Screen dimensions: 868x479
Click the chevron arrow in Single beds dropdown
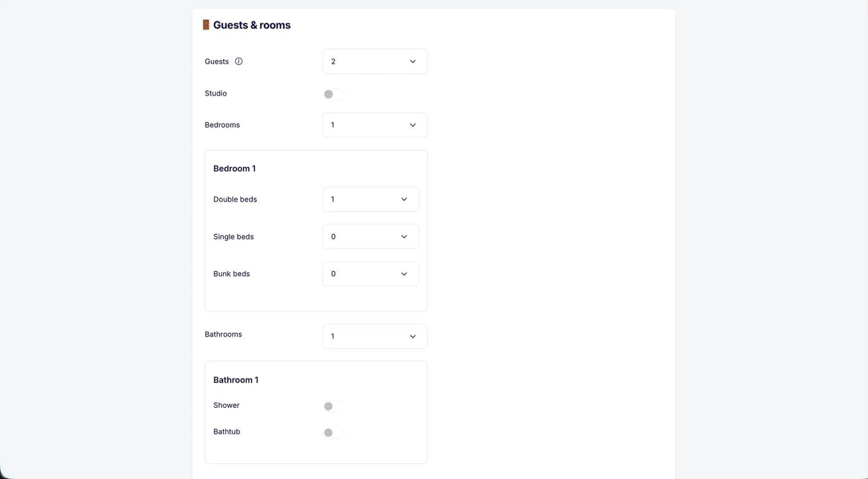pyautogui.click(x=404, y=237)
